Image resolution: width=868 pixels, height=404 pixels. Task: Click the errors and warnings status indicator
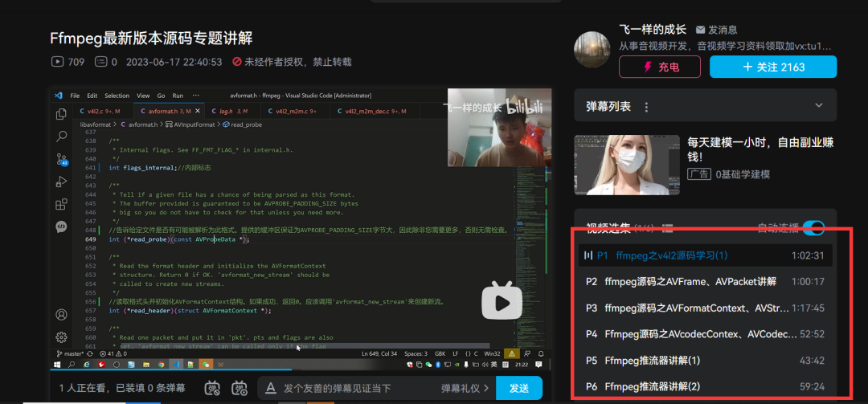click(113, 353)
